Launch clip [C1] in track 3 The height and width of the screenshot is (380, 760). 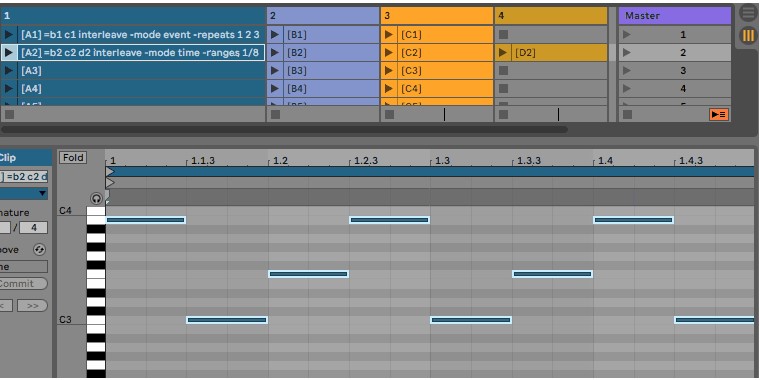point(389,34)
